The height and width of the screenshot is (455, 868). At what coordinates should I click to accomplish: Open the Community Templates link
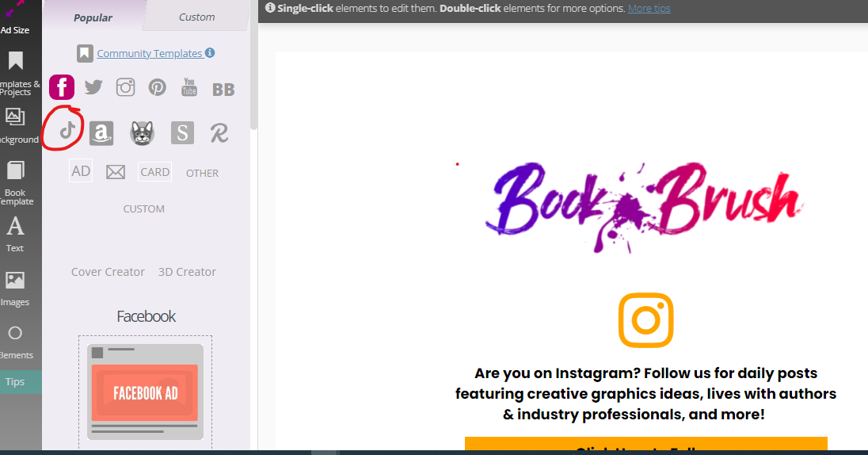149,53
